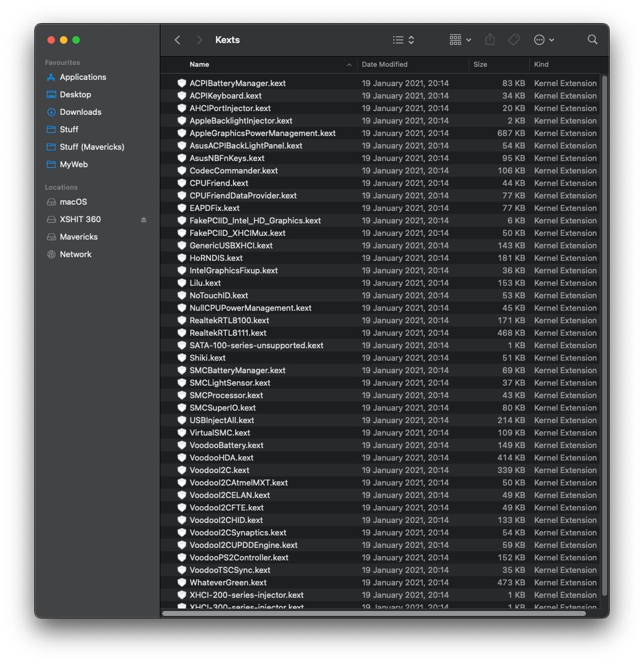Click the NoTouchID.kext file icon
The height and width of the screenshot is (664, 644).
pyautogui.click(x=182, y=295)
